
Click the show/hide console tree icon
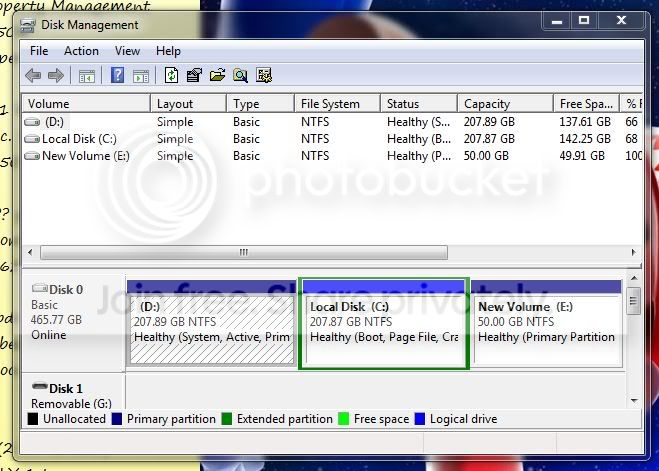[87, 76]
